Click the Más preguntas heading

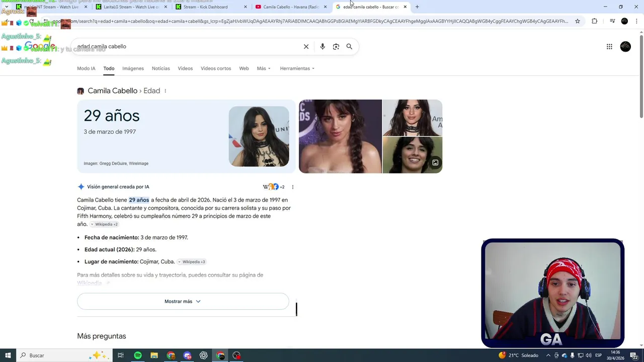(x=101, y=336)
